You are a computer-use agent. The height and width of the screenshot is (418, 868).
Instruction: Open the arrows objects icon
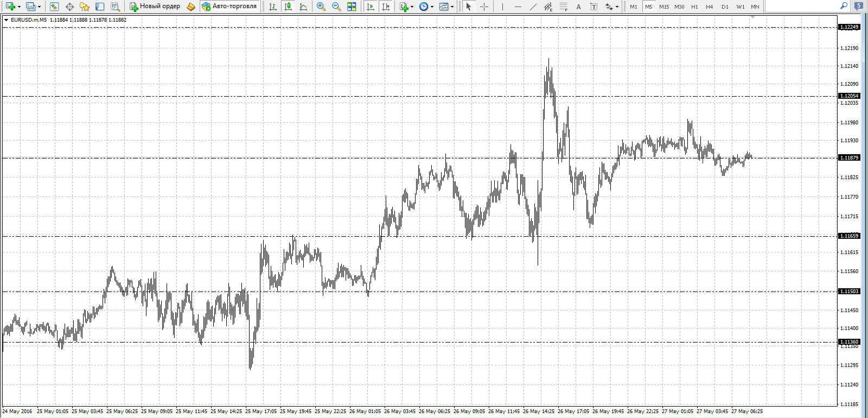[x=609, y=7]
